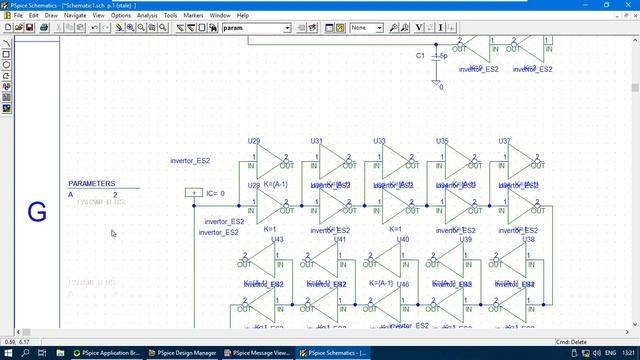Place a current marker
The width and height of the screenshot is (640, 360).
tap(404, 28)
